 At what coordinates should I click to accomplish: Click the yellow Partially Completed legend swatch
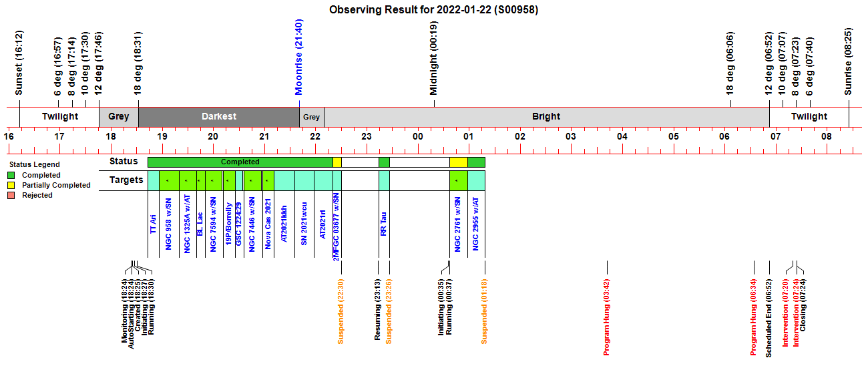click(11, 186)
